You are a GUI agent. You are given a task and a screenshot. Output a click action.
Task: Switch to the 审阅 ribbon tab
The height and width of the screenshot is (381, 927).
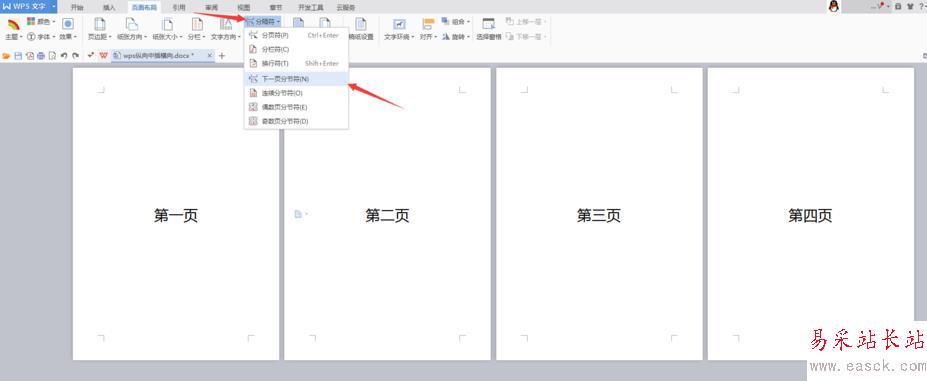211,7
